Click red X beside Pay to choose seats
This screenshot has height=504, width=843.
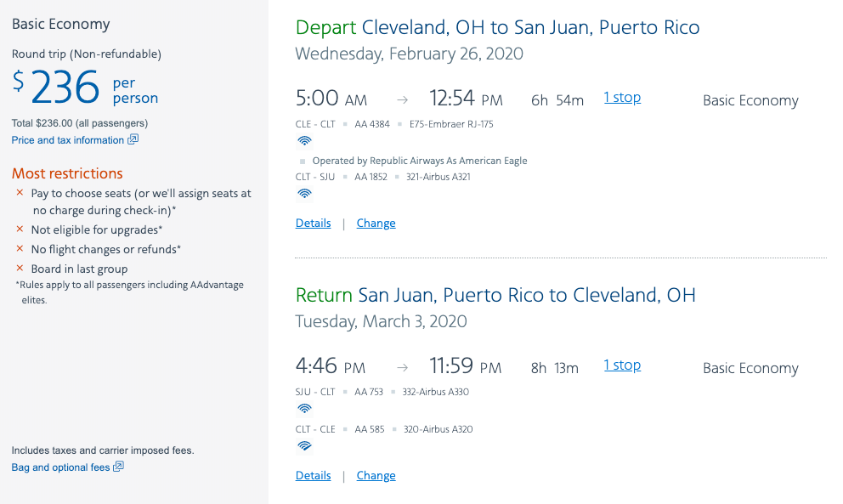(20, 193)
